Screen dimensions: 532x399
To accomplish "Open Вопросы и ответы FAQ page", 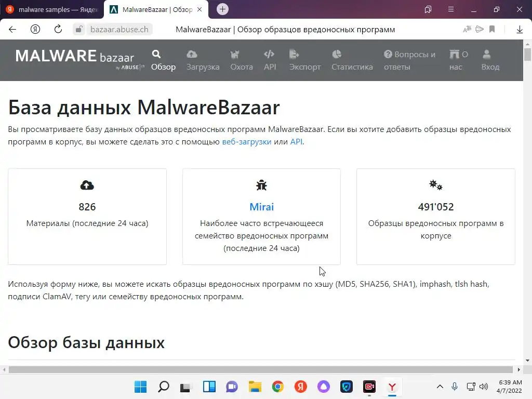I will 409,60.
